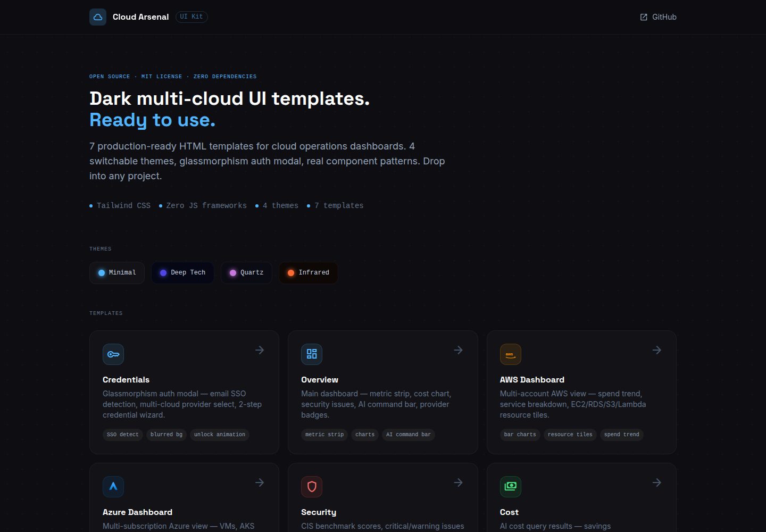Viewport: 766px width, 532px height.
Task: Click the 'metric strip' tag
Action: pyautogui.click(x=324, y=435)
